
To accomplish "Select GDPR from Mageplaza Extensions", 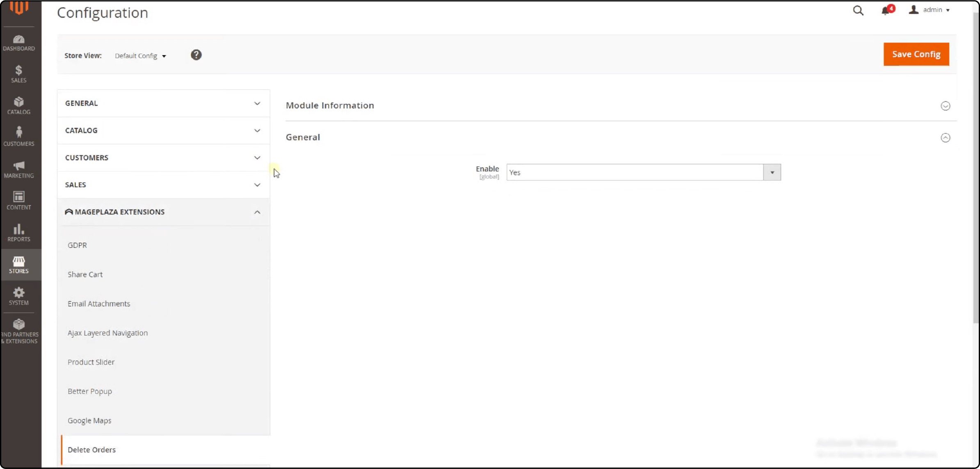I will point(77,245).
